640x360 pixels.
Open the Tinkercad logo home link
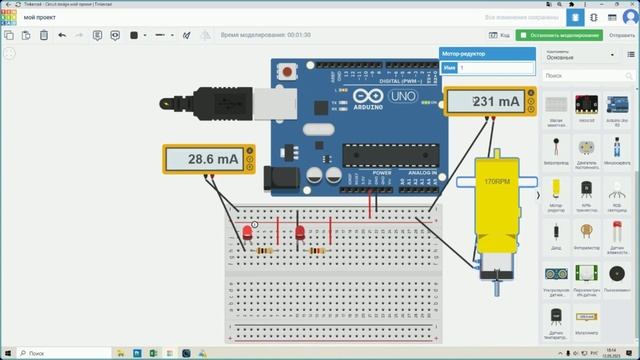pos(9,18)
